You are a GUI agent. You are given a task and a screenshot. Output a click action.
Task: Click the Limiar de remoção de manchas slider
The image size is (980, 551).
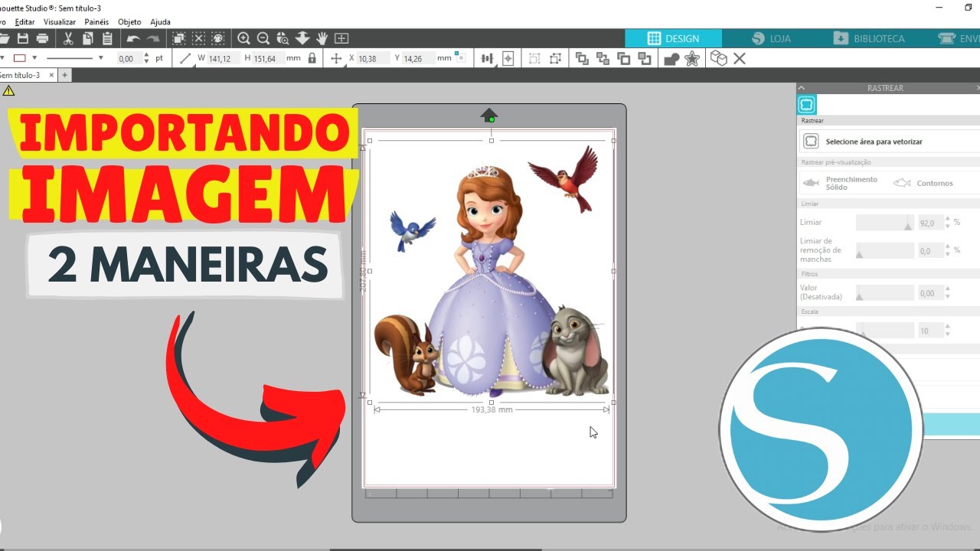884,250
